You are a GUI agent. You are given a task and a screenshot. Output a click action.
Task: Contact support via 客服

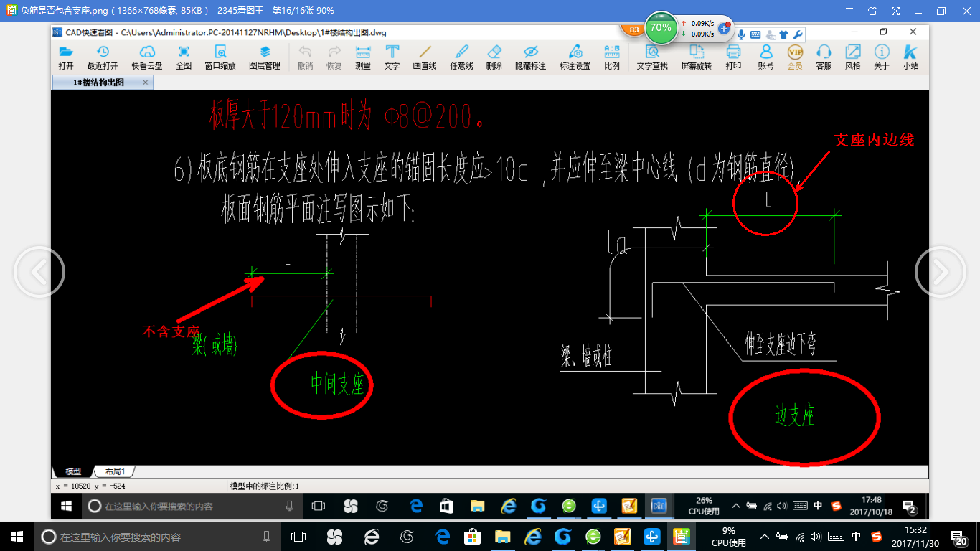tap(824, 57)
